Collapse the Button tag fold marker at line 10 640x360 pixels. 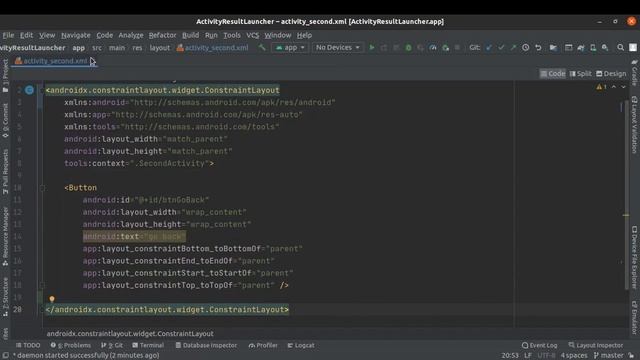(42, 188)
